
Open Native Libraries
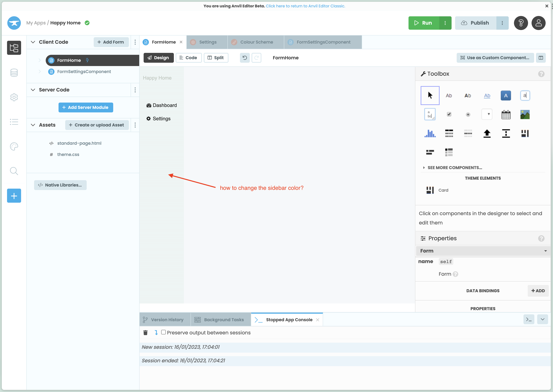pos(60,185)
